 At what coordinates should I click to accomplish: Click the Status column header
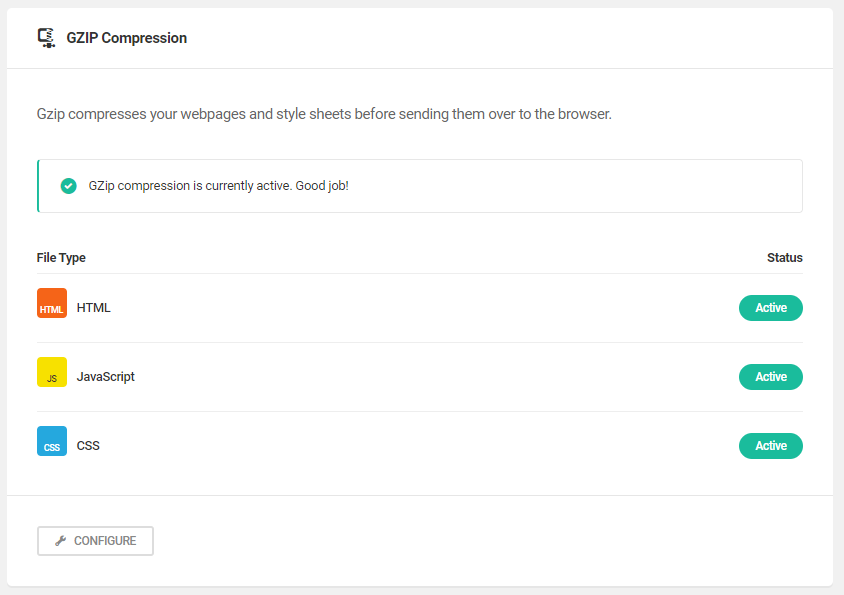coord(784,258)
